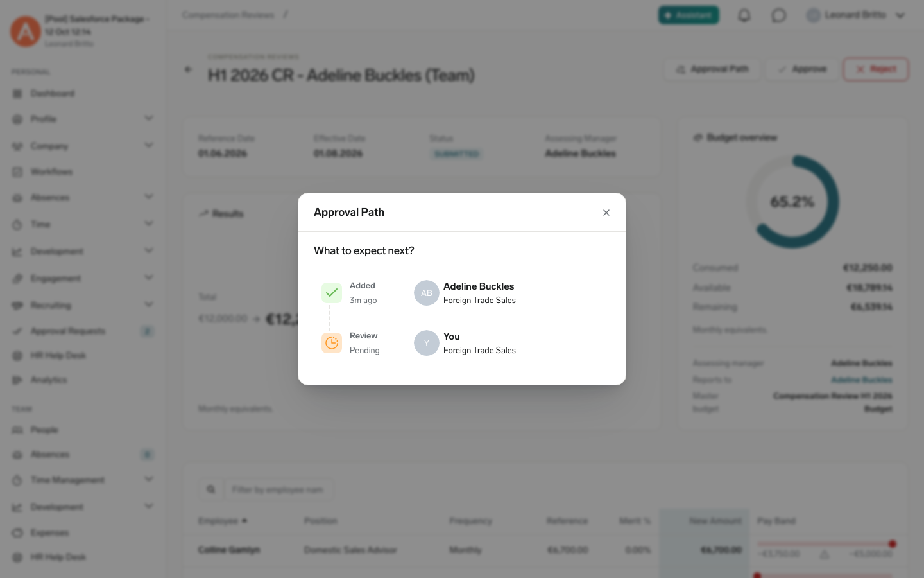The height and width of the screenshot is (578, 924).
Task: Click the AB avatar for Adeline Buckles
Action: (x=427, y=293)
